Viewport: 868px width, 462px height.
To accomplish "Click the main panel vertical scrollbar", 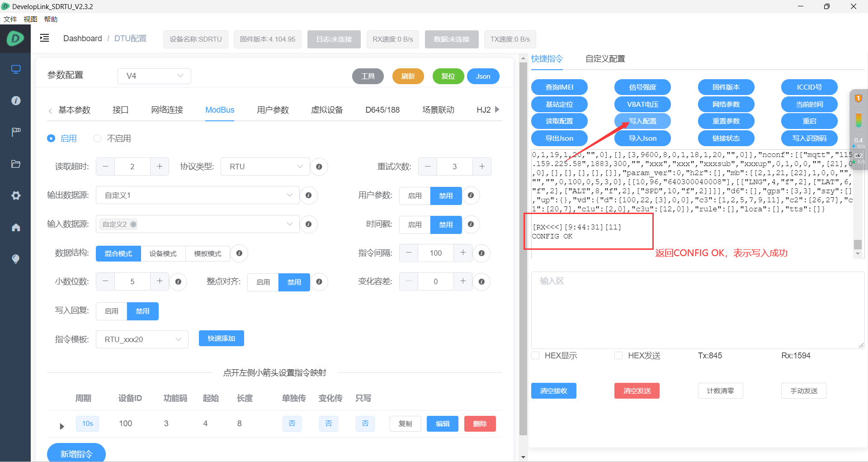I will (x=523, y=249).
